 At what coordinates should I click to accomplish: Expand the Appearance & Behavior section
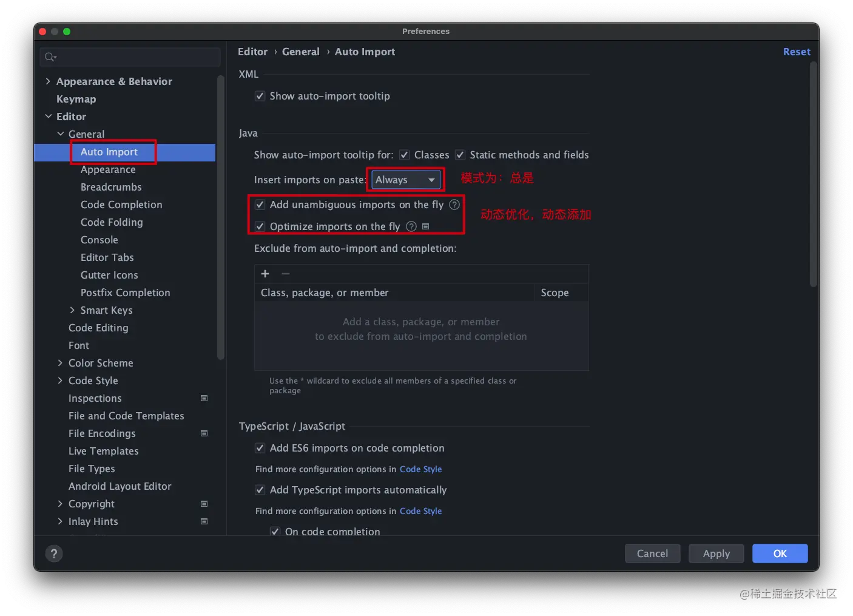tap(48, 81)
